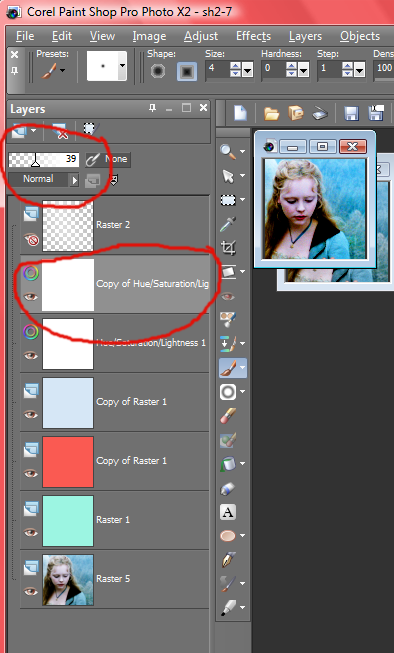Select the Crop tool
The width and height of the screenshot is (394, 653).
coord(228,248)
